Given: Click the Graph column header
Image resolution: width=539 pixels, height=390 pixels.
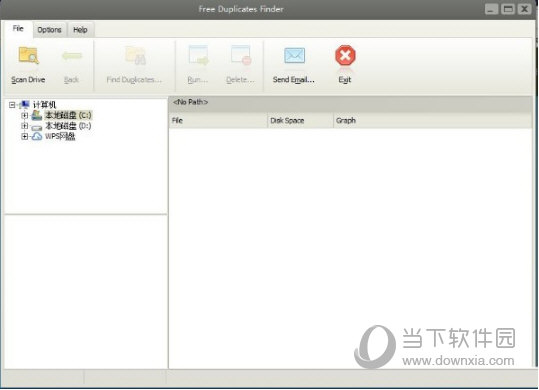Looking at the screenshot, I should click(x=432, y=121).
